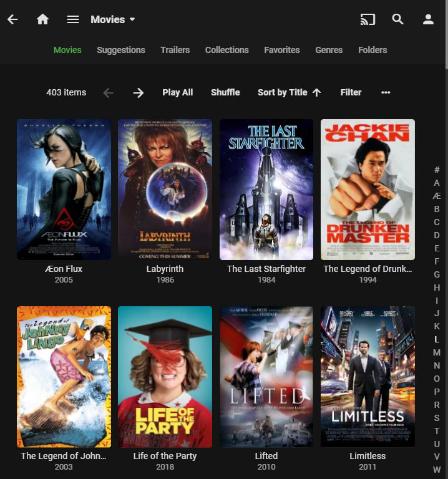Select highlighted letter L in alphabet picker
This screenshot has width=448, height=479.
437,339
